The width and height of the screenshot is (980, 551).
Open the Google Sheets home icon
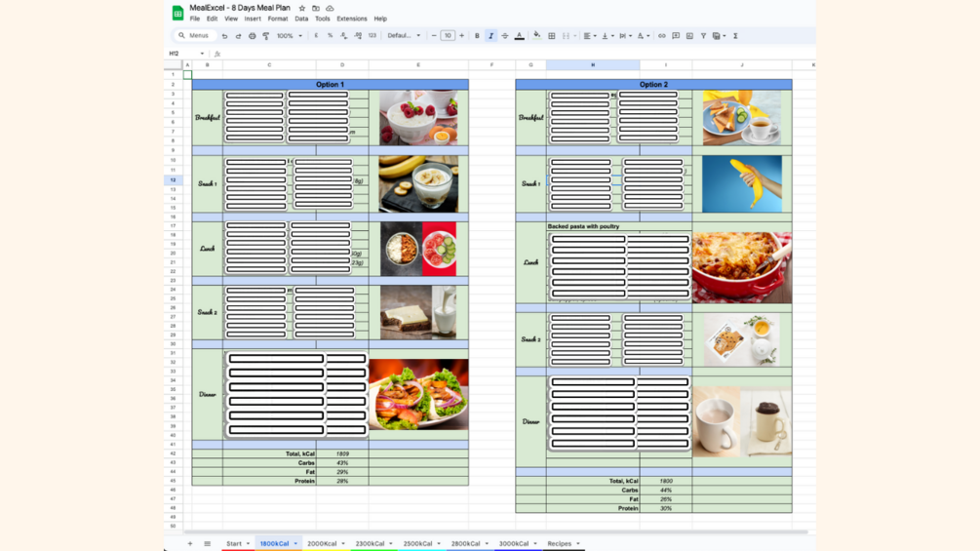coord(178,13)
